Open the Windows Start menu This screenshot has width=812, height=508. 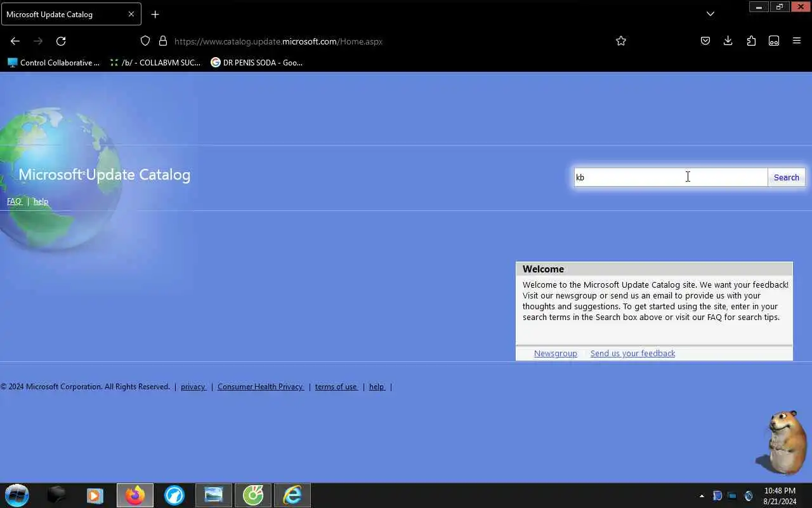pos(17,495)
